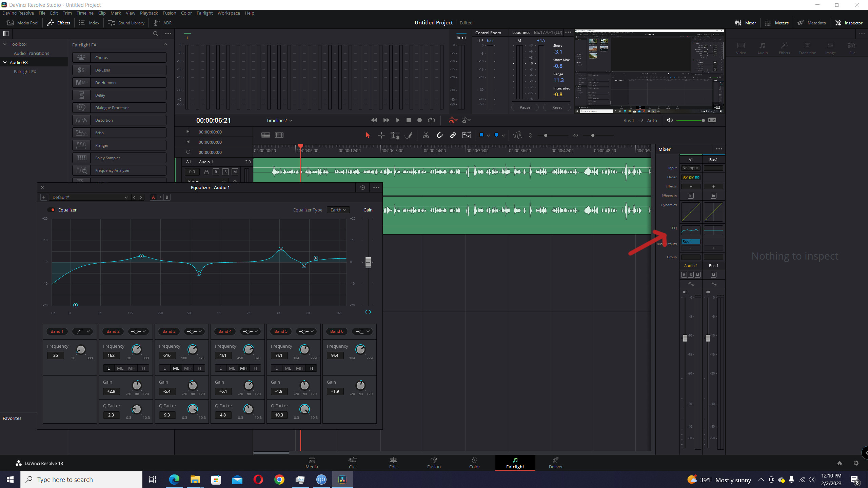Click the Record transport button
The height and width of the screenshot is (488, 868).
419,120
